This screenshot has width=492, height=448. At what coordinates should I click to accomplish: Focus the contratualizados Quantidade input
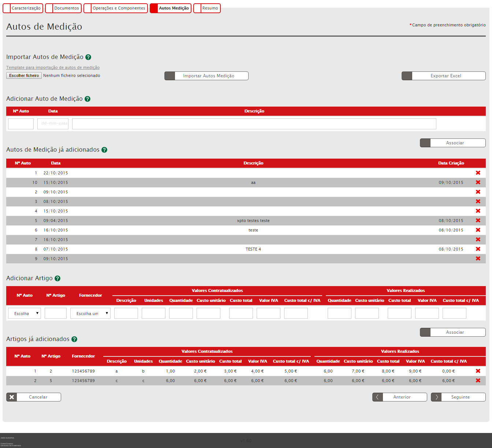pyautogui.click(x=181, y=313)
